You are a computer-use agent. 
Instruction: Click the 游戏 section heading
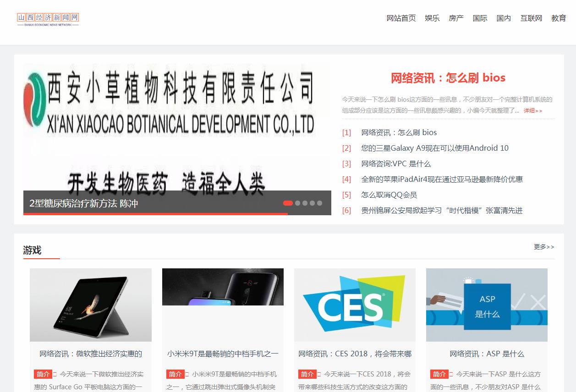click(32, 250)
